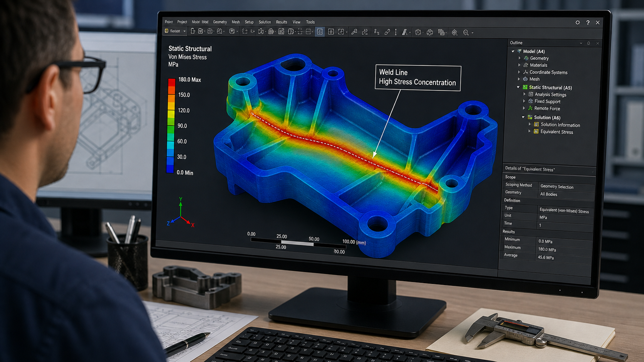
Task: Click the printer icon in the toolbar
Action: click(x=271, y=32)
